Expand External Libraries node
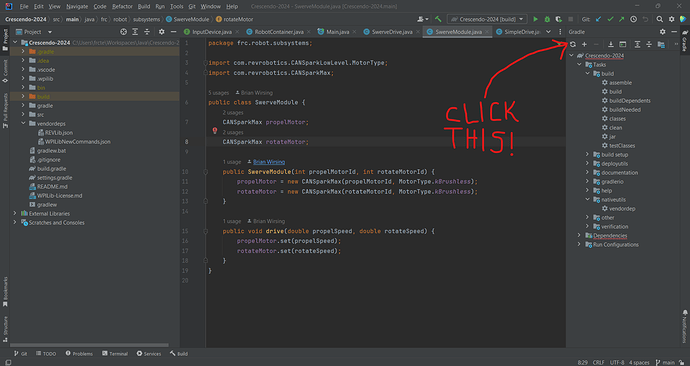This screenshot has width=690, height=366. [x=15, y=213]
